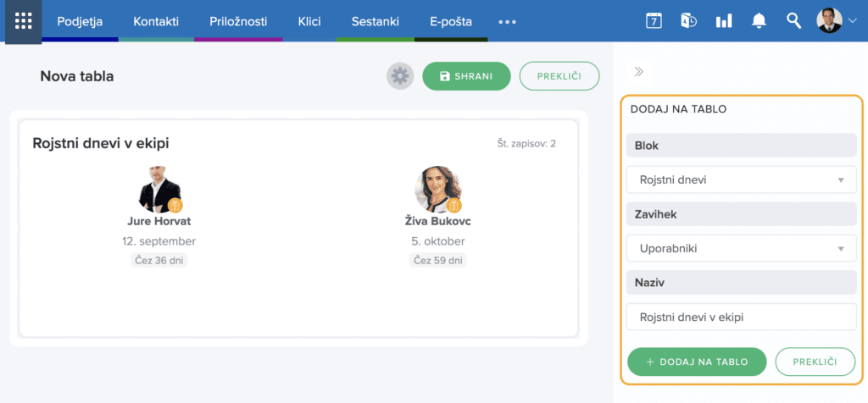Collapse side panel with double chevron
The height and width of the screenshot is (403, 868).
(x=639, y=72)
